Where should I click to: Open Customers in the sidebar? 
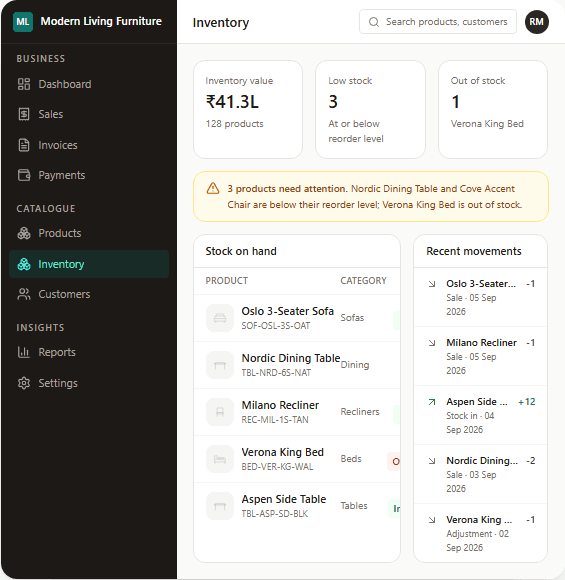89,294
